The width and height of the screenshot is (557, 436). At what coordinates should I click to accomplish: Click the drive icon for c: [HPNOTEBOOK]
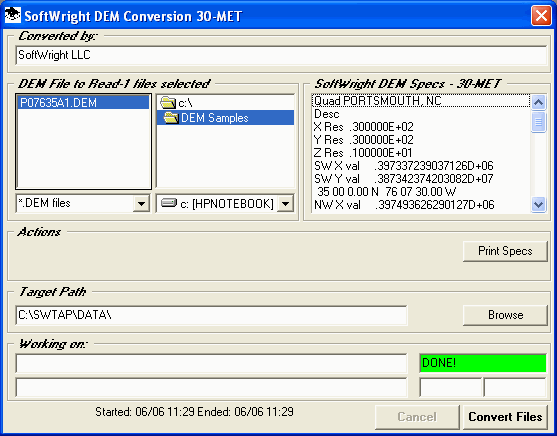pyautogui.click(x=168, y=203)
